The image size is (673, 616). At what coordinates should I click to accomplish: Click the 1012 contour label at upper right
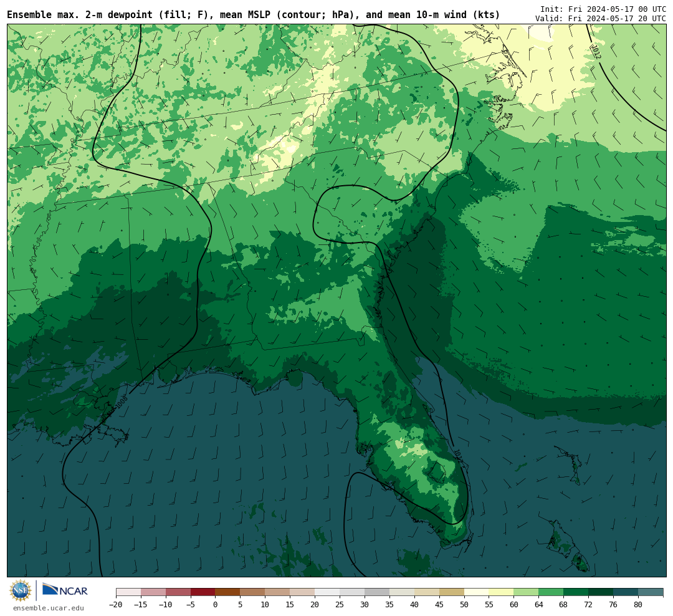(596, 52)
